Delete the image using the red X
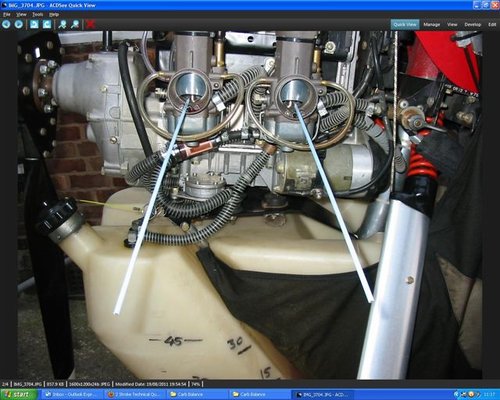Screen dimensions: 500x400 coord(90,24)
